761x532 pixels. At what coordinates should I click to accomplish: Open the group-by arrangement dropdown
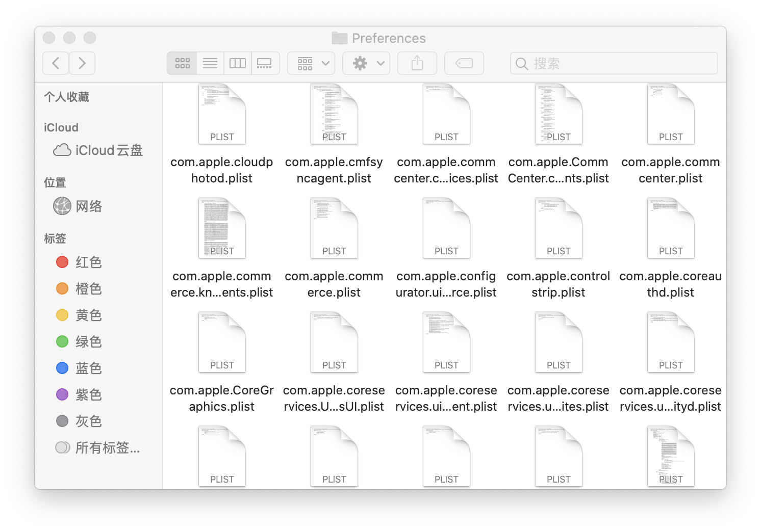[x=311, y=63]
